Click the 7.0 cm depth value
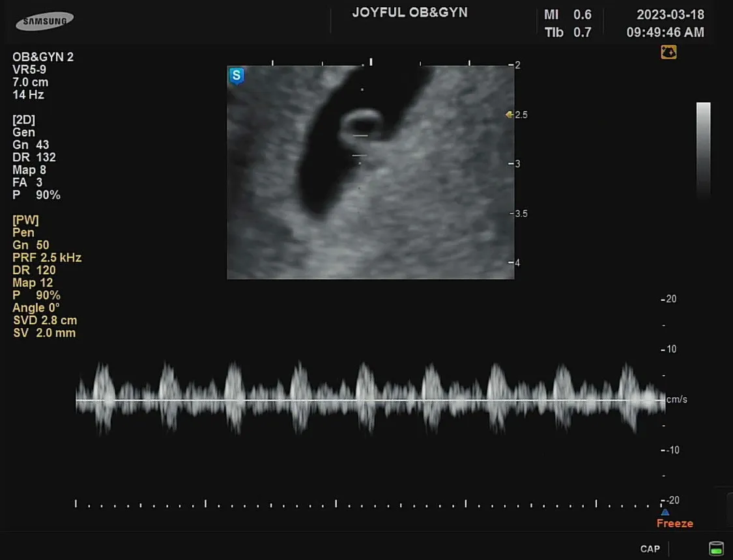This screenshot has width=733, height=560. tap(31, 82)
